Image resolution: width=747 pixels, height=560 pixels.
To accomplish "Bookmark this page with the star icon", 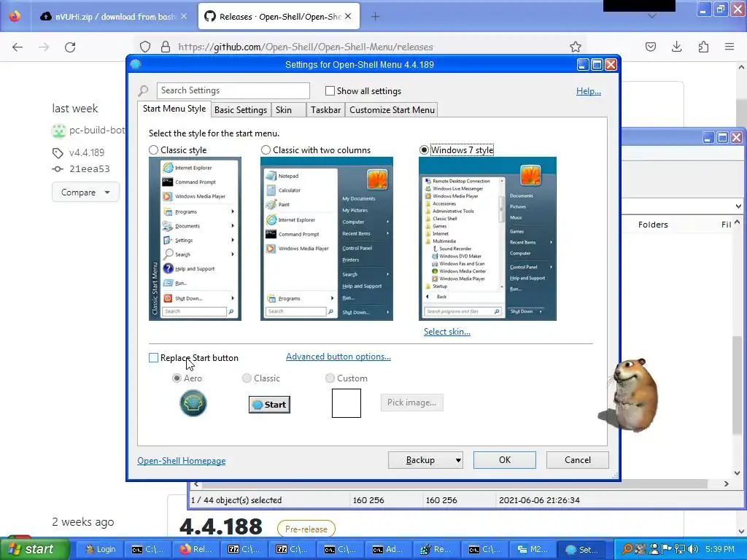I will pyautogui.click(x=576, y=47).
